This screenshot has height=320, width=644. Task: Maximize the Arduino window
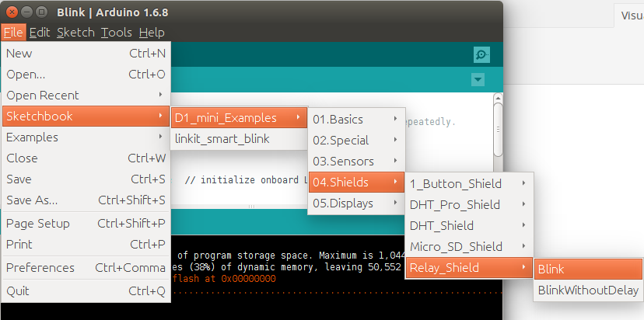coord(41,12)
